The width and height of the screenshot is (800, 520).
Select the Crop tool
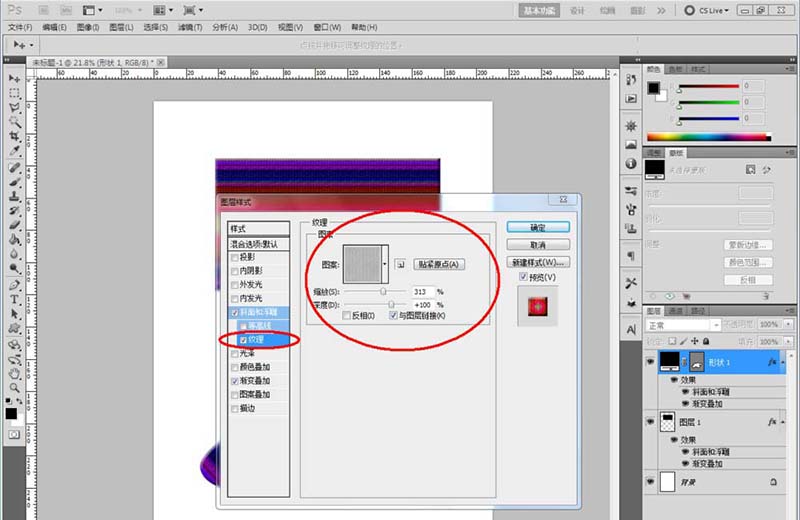[x=14, y=136]
